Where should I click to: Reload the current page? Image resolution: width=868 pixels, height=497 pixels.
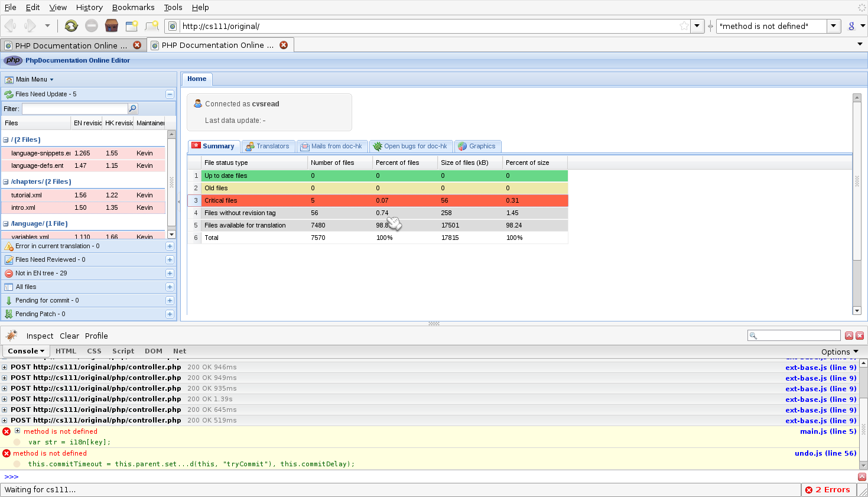[71, 26]
